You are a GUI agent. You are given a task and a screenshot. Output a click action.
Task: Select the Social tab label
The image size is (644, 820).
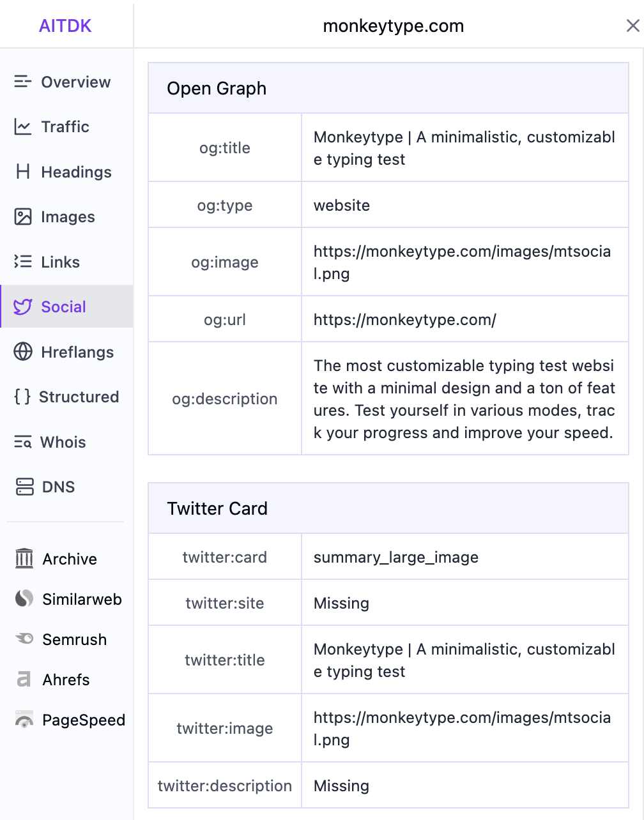pos(63,307)
